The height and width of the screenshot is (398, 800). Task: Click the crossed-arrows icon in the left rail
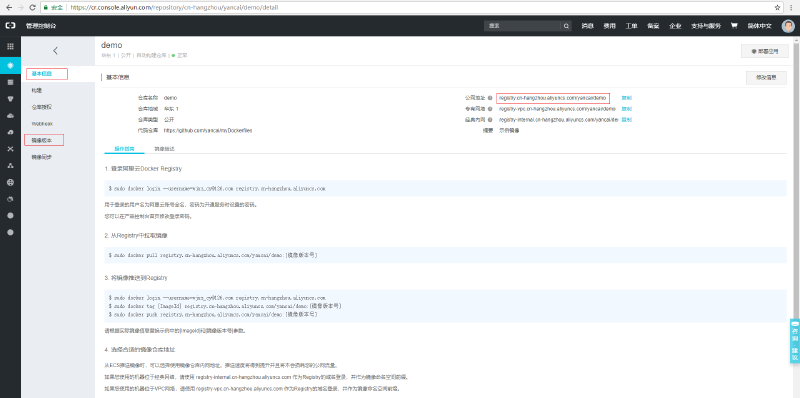[x=10, y=149]
